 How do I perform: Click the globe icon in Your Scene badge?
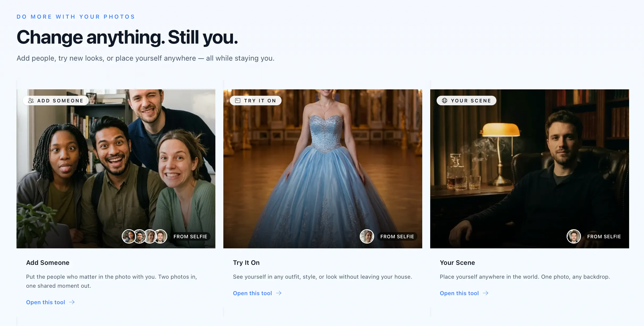click(x=445, y=101)
